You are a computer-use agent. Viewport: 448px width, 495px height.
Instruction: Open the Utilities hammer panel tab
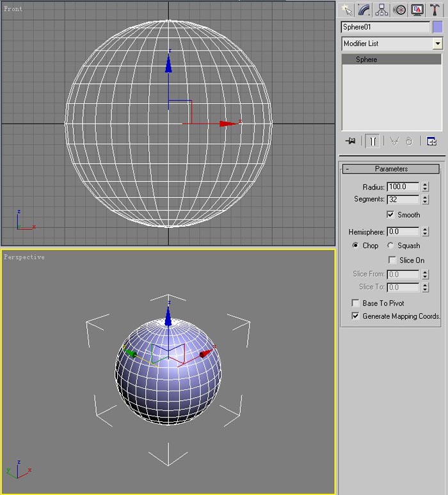[435, 10]
